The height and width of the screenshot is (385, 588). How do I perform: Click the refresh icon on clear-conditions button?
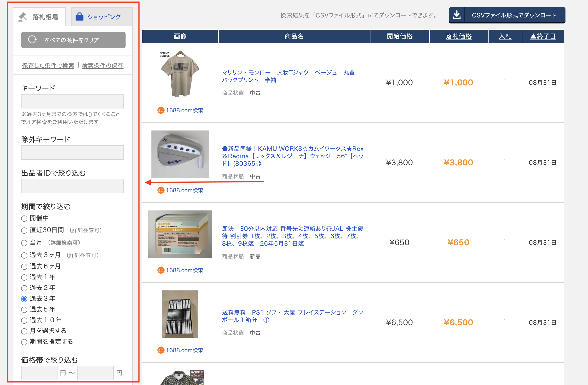click(x=32, y=40)
